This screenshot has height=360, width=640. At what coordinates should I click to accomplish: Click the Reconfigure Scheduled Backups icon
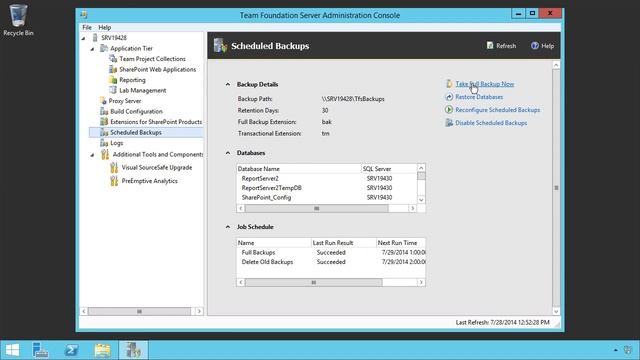click(x=449, y=109)
